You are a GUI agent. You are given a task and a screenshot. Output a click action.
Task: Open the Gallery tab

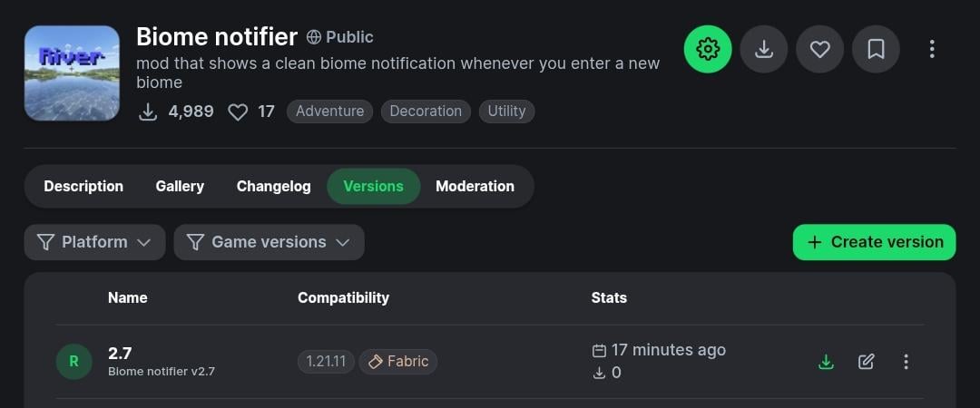click(180, 186)
